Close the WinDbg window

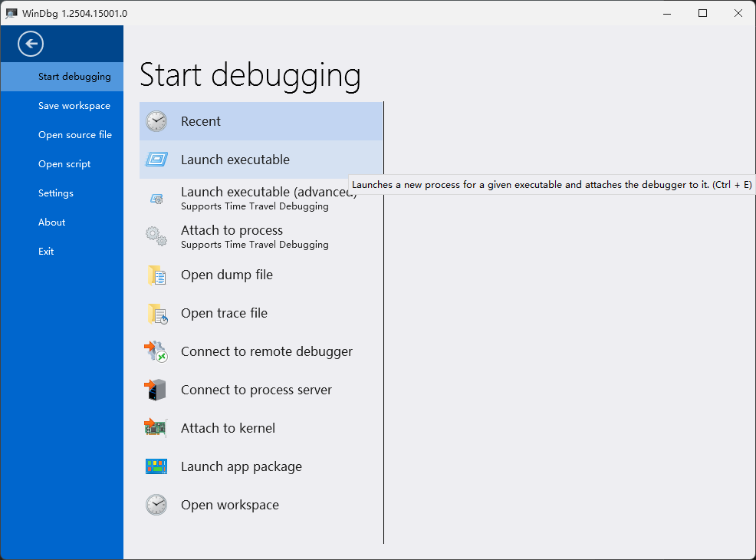tap(738, 13)
